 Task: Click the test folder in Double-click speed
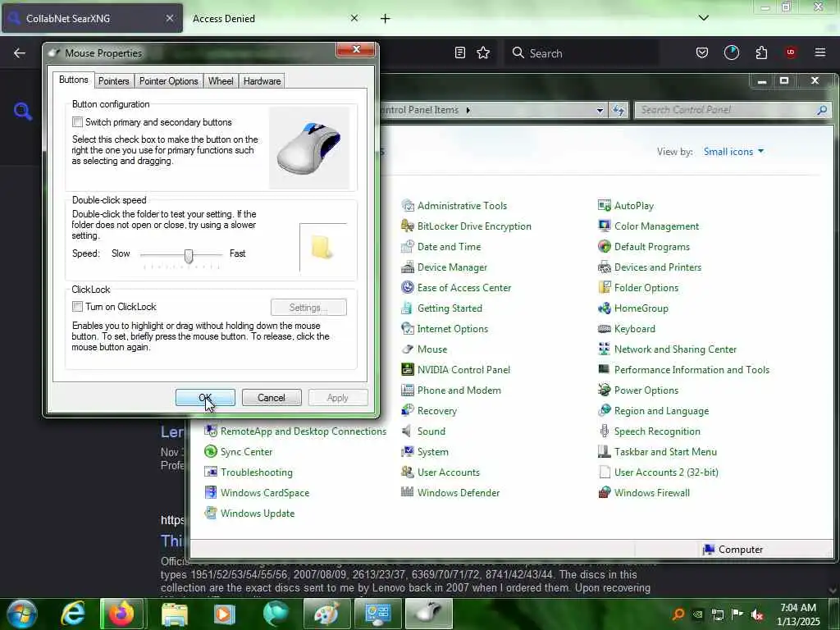click(x=322, y=247)
